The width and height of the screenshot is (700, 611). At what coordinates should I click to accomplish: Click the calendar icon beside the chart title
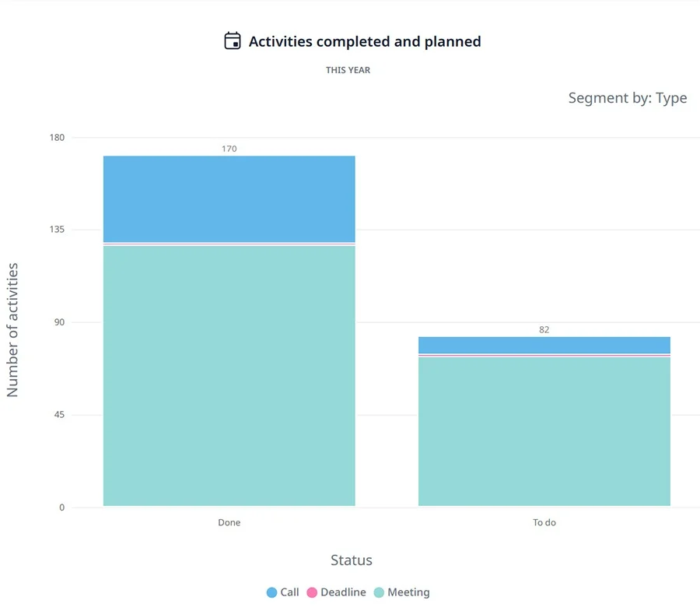click(x=232, y=40)
